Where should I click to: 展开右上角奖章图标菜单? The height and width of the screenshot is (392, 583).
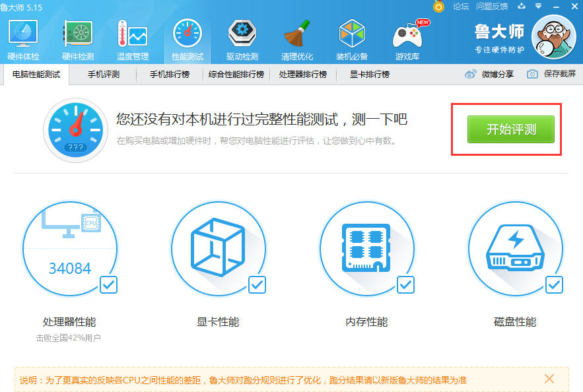pyautogui.click(x=438, y=7)
